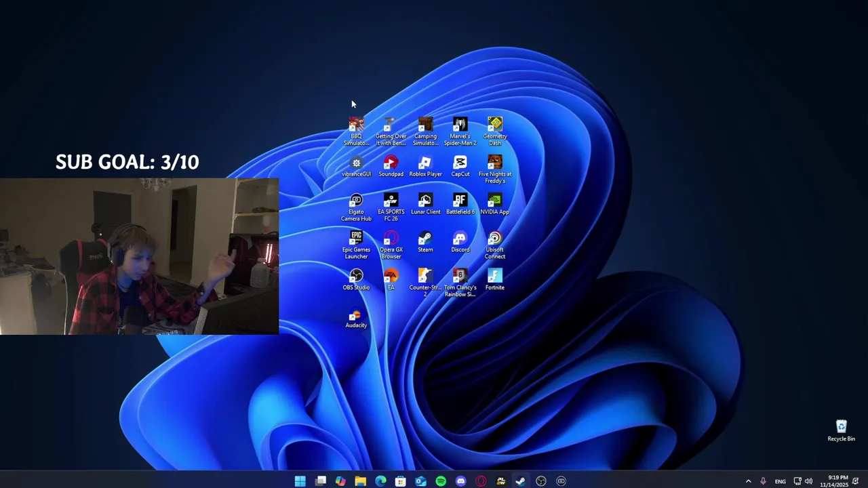Open the ENG language switcher

tap(781, 481)
